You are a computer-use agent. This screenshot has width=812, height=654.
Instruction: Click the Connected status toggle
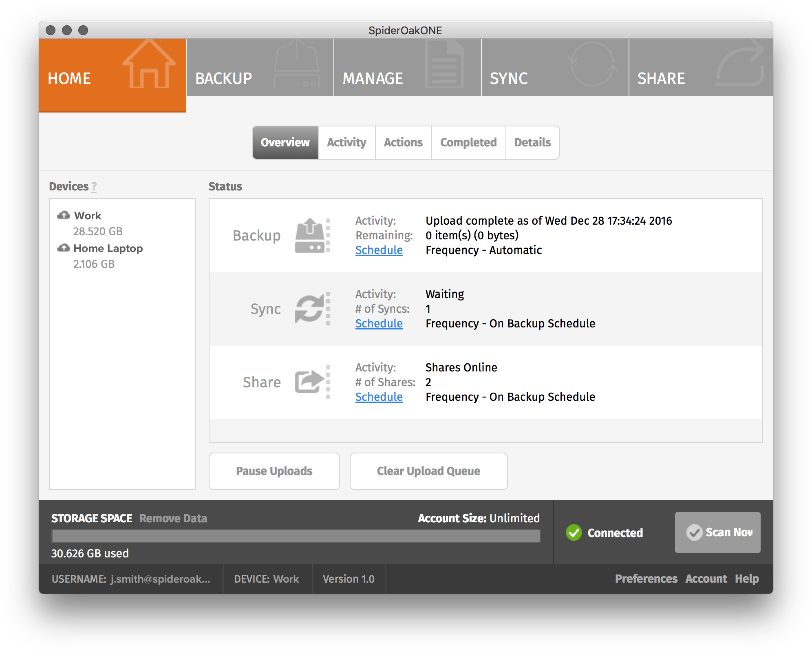pos(604,532)
